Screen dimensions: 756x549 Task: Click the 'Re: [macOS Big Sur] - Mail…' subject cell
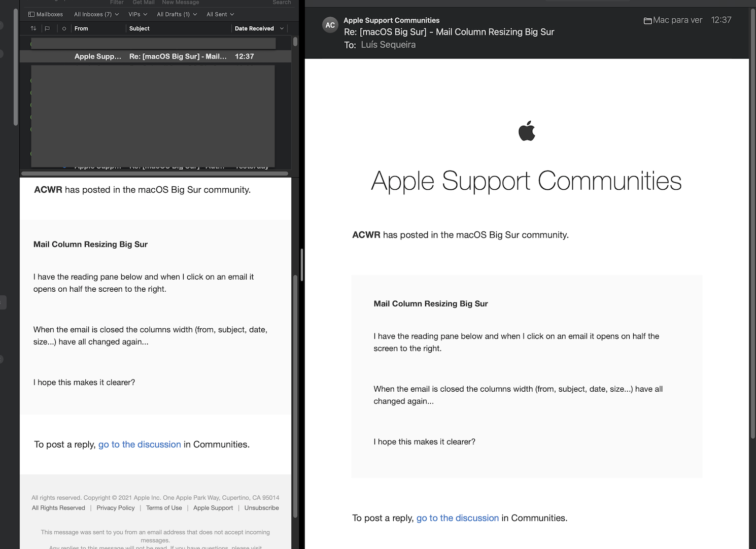(178, 56)
